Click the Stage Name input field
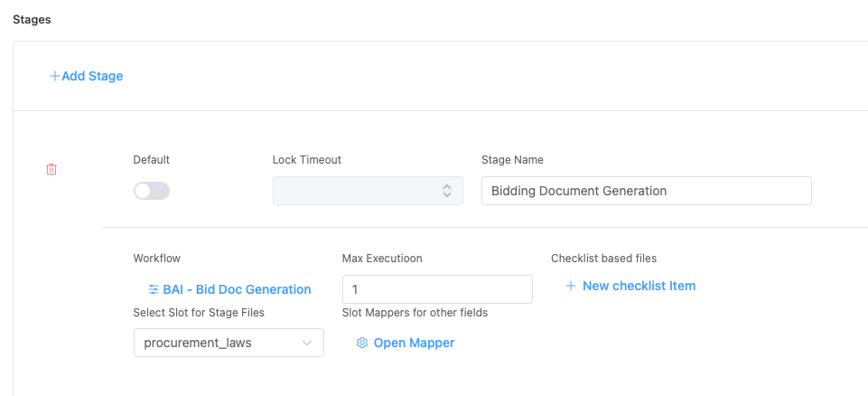The width and height of the screenshot is (868, 396). tap(647, 191)
